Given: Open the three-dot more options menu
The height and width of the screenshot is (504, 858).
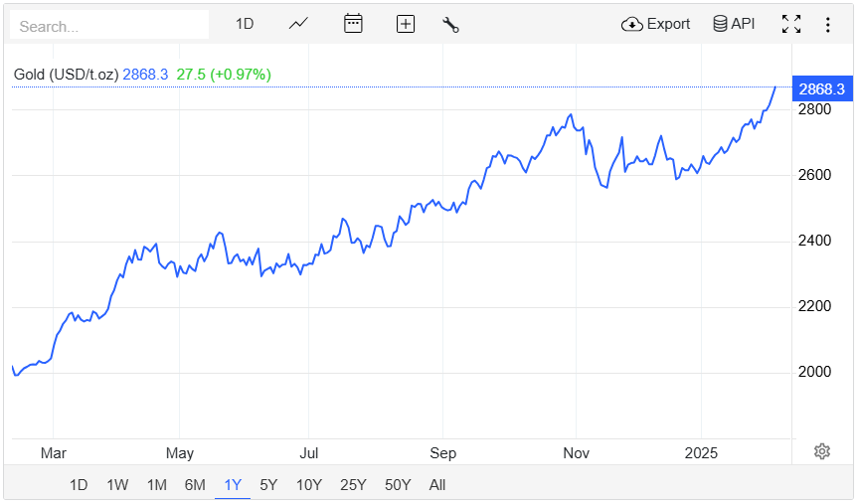Looking at the screenshot, I should [x=827, y=24].
